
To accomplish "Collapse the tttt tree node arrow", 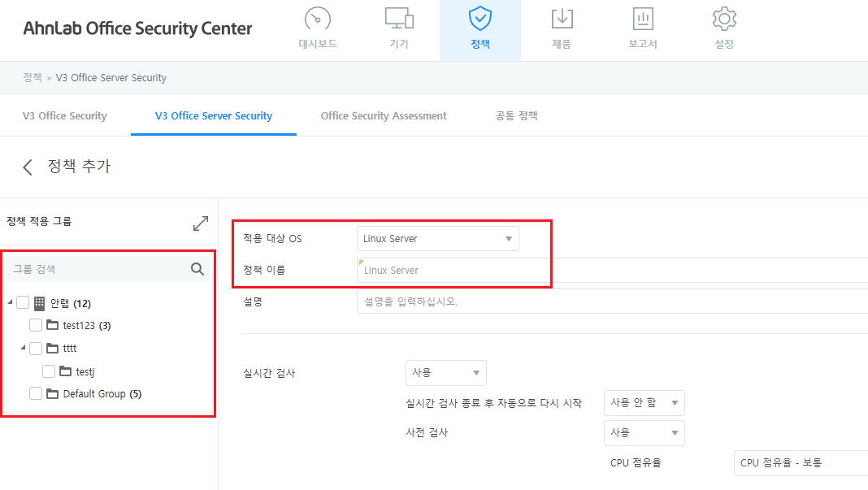I will pyautogui.click(x=23, y=348).
